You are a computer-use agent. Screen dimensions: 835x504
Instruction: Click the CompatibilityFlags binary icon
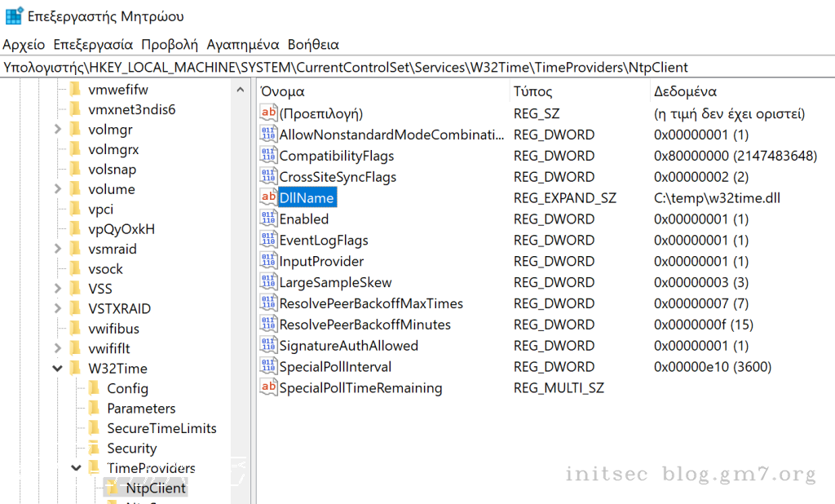[268, 155]
